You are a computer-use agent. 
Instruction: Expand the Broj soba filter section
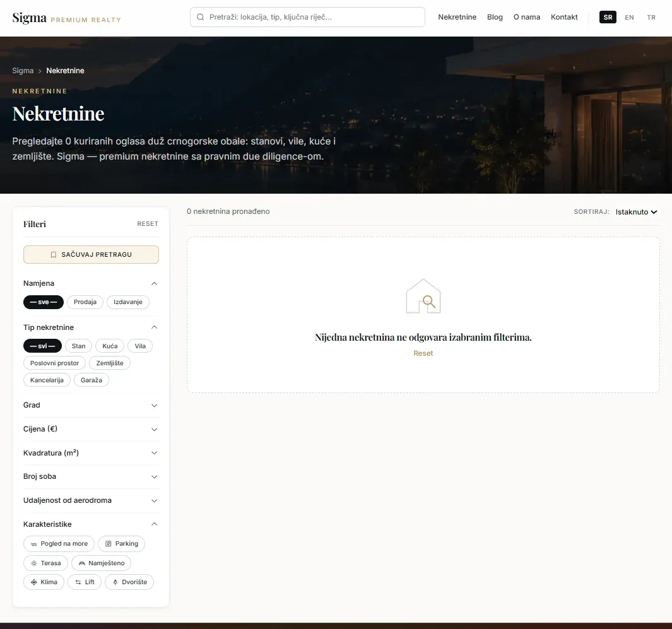click(x=91, y=476)
